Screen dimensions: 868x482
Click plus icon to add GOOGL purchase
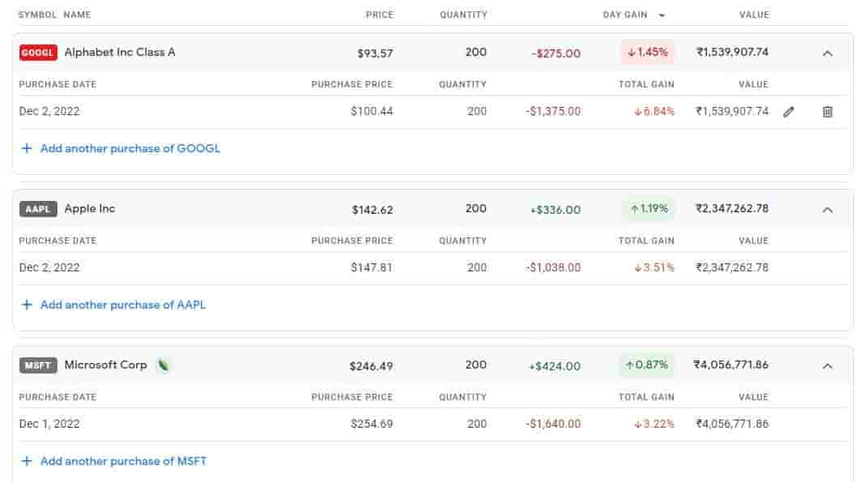click(27, 149)
